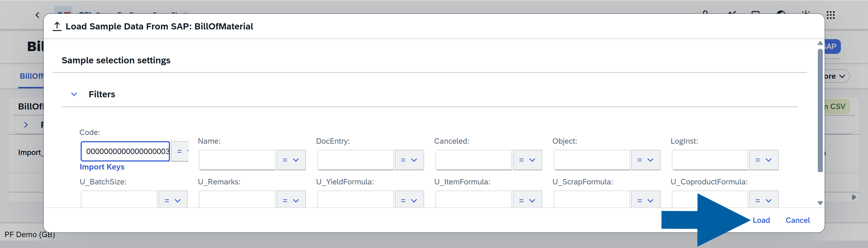Click into the U_Remarks input field
This screenshot has width=868, height=248.
coord(237,199)
